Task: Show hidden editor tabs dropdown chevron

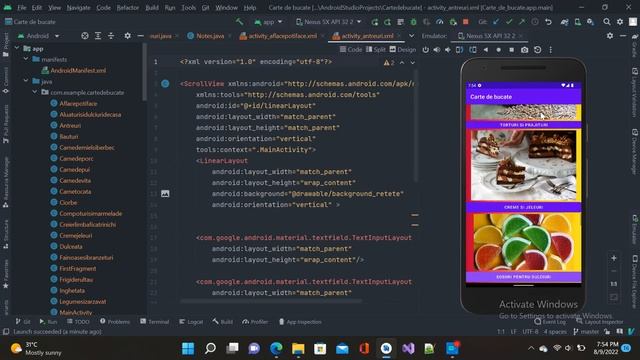Action: pyautogui.click(x=411, y=36)
